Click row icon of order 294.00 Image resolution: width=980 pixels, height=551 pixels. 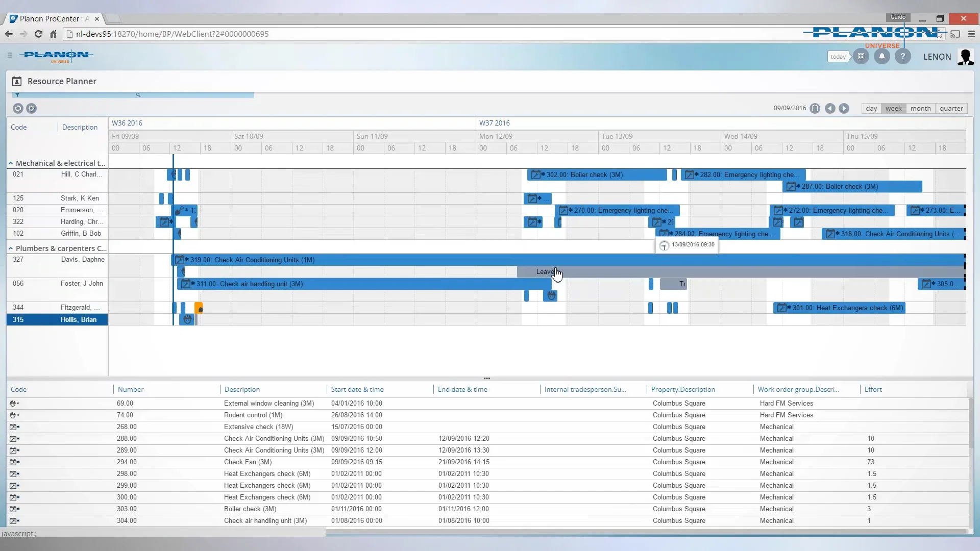pos(14,462)
